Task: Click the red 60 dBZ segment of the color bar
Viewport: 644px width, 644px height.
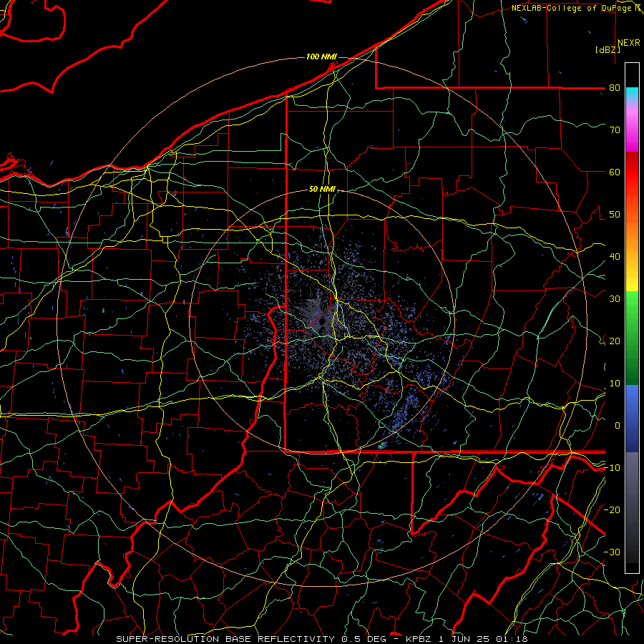Action: click(x=632, y=172)
